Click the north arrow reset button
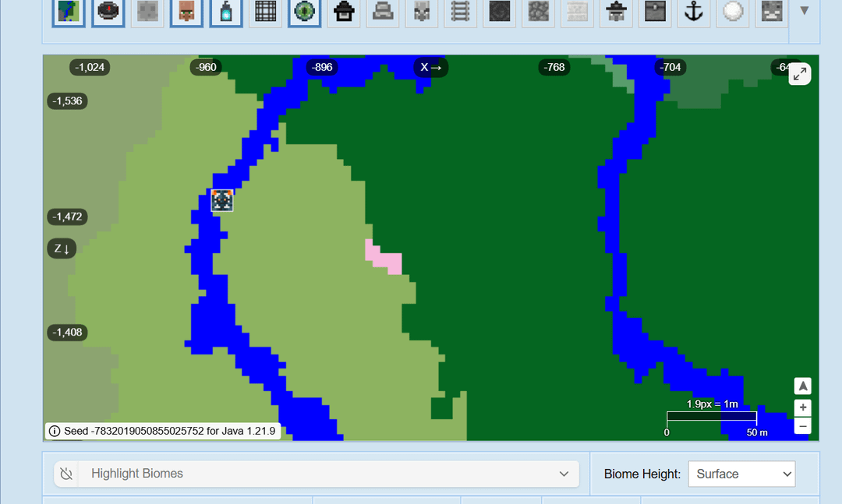The image size is (842, 504). [803, 386]
